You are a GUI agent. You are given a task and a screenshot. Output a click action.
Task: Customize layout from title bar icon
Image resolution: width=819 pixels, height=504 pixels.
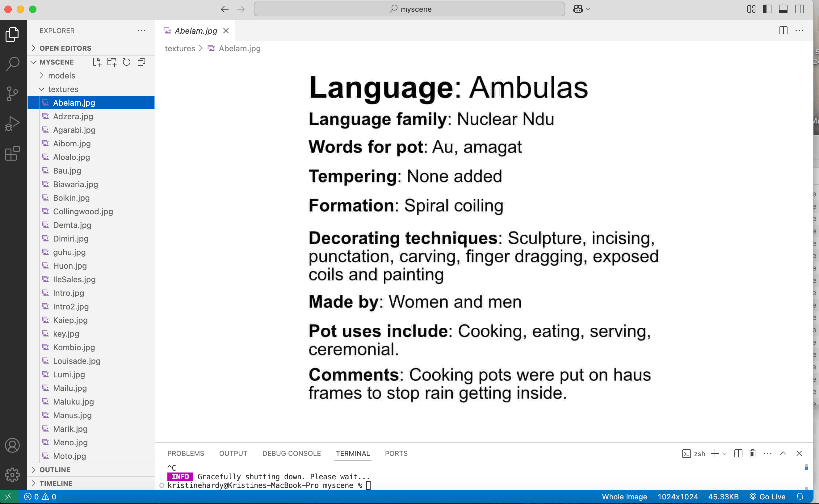751,9
